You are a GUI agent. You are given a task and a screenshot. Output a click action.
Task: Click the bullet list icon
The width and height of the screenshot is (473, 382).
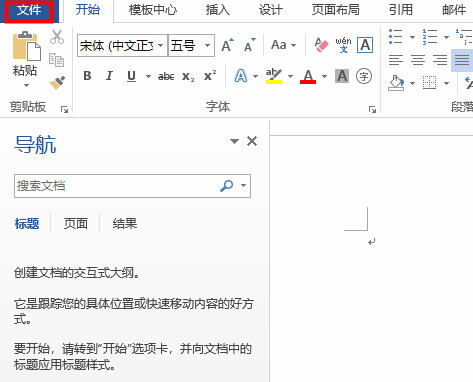[396, 37]
